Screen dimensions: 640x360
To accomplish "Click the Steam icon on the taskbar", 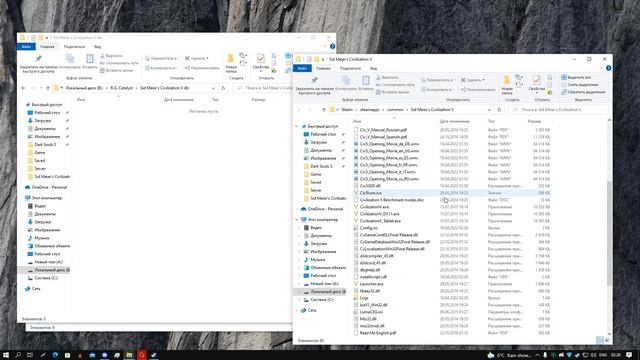I will tap(154, 355).
